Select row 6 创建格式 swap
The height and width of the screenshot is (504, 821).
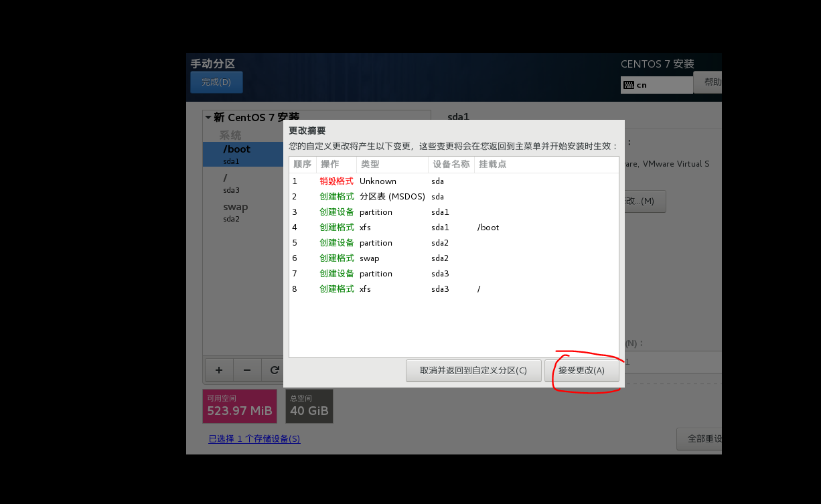point(454,258)
